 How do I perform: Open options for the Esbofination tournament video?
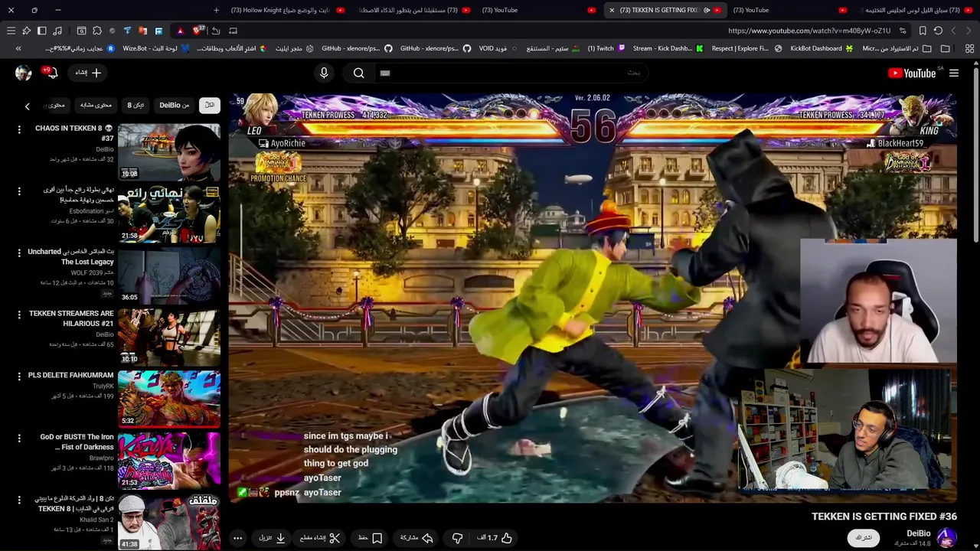[x=19, y=191]
